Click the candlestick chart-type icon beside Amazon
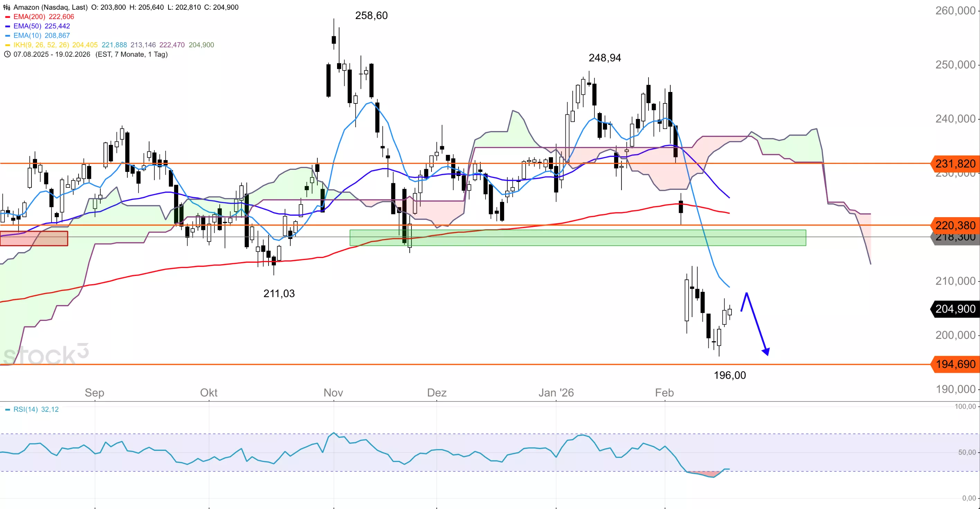This screenshot has height=509, width=980. coord(7,7)
